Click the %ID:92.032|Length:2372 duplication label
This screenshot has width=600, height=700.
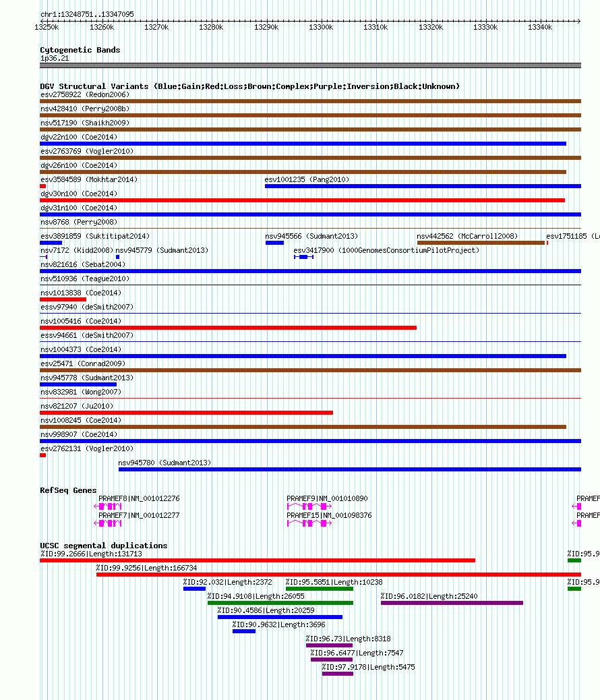tap(228, 582)
